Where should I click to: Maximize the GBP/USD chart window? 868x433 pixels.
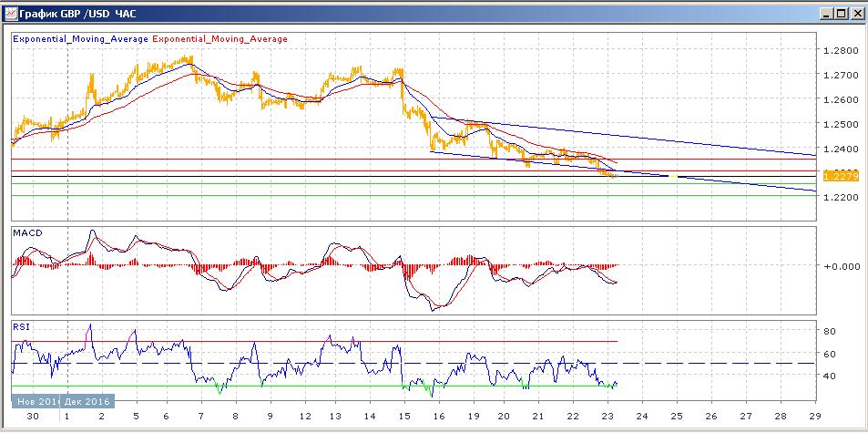pos(841,14)
